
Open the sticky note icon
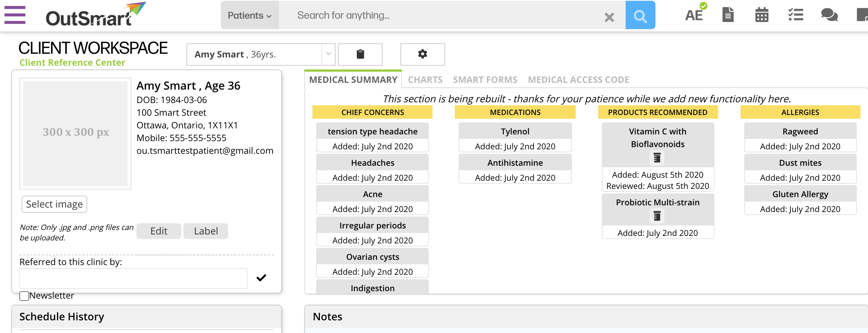pyautogui.click(x=862, y=15)
